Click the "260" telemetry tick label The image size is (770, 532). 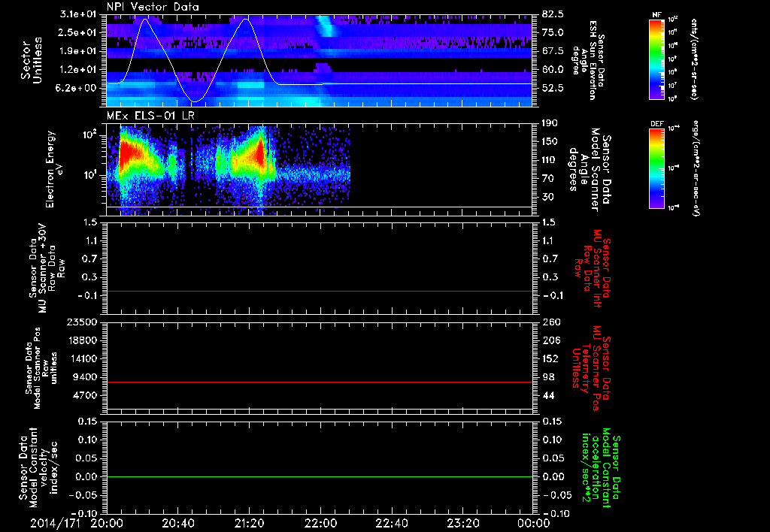[550, 322]
